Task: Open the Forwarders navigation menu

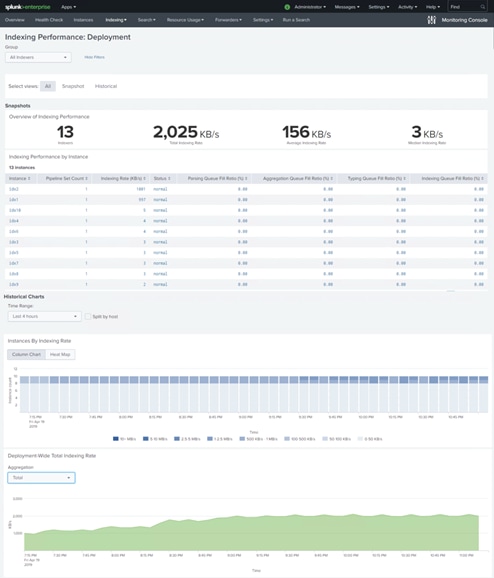Action: pos(228,20)
